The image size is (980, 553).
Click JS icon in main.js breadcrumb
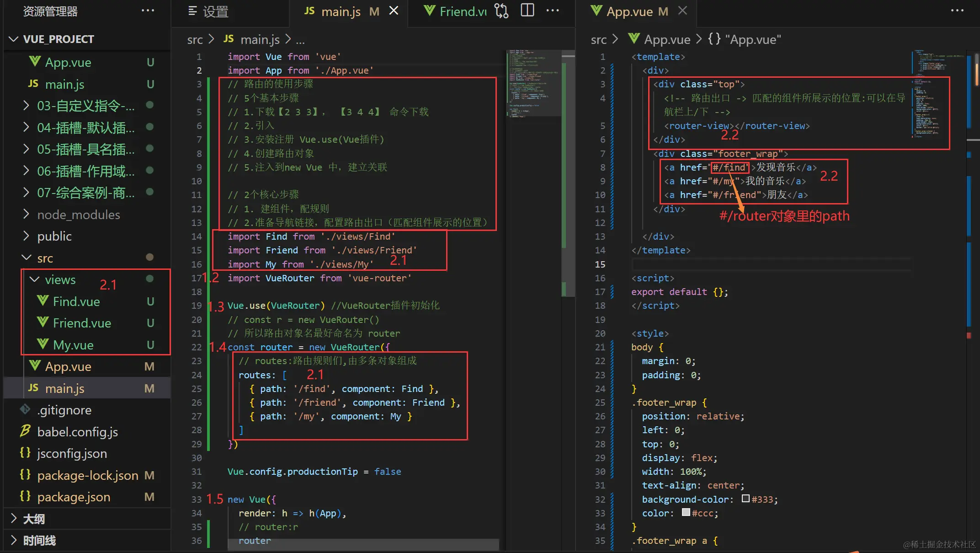[229, 39]
